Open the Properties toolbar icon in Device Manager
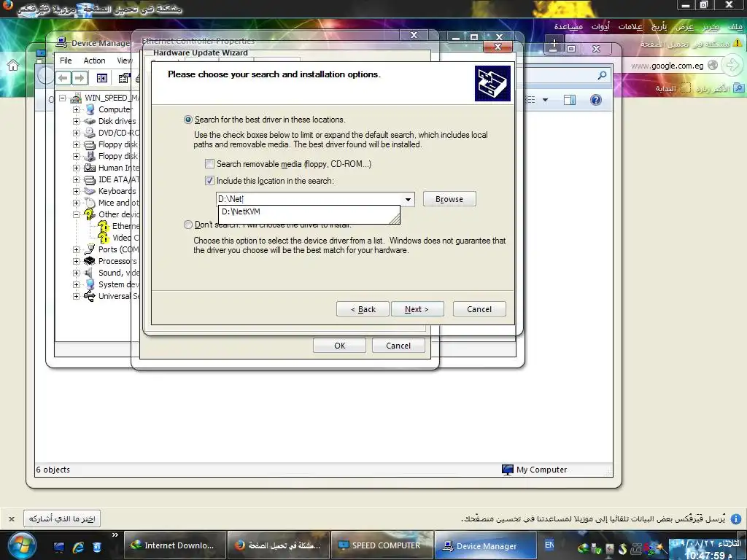747x560 pixels. [x=124, y=78]
